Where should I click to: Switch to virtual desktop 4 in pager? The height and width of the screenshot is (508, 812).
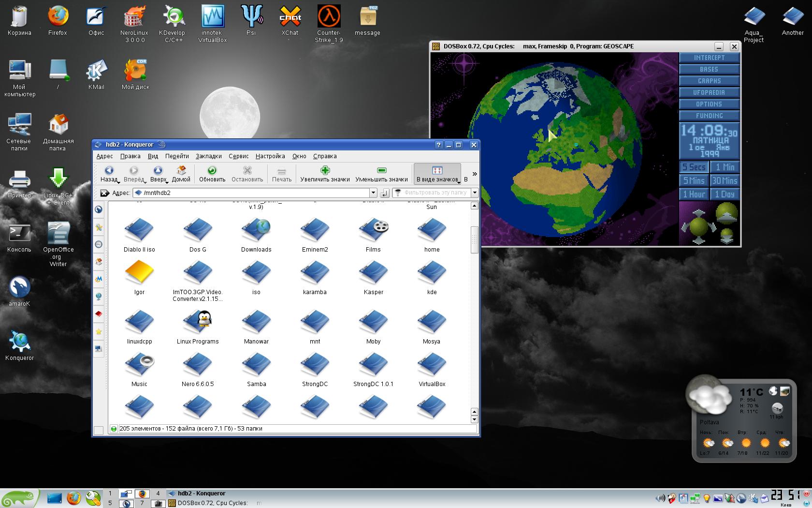158,493
